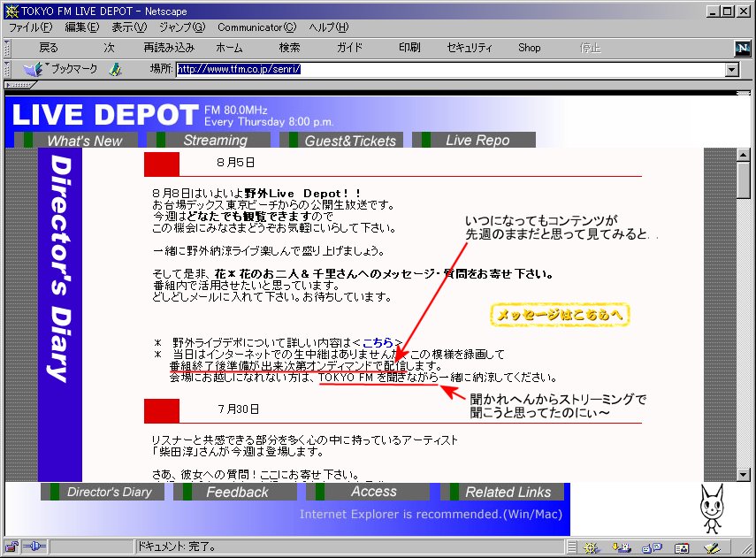Maximize the Netscape window
756x558 pixels.
(x=727, y=11)
